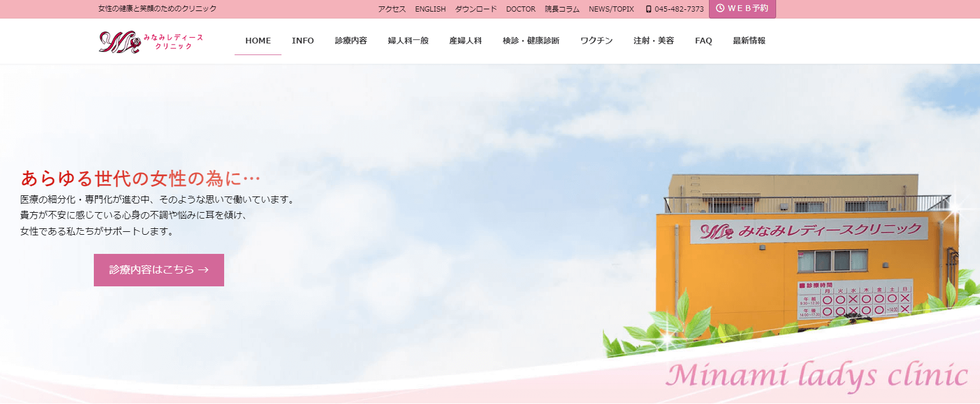Viewport: 980px width, 404px height.
Task: Select the HOME menu item
Action: tap(258, 41)
